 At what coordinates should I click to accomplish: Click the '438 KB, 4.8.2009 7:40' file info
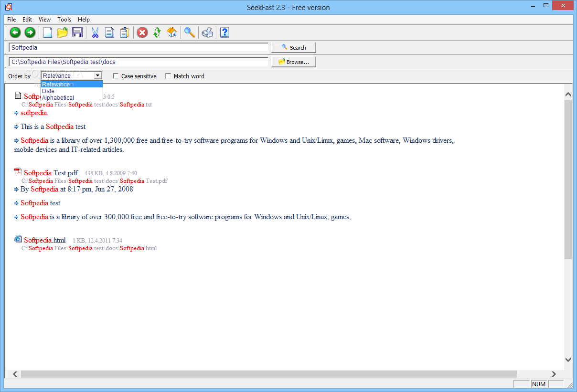pos(111,173)
